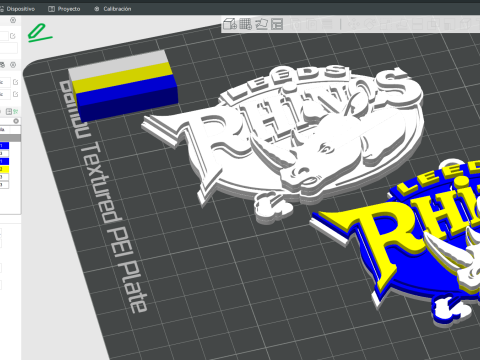Viewport: 480px width, 360px height.
Task: Switch to the Proyecto tab
Action: (x=64, y=9)
